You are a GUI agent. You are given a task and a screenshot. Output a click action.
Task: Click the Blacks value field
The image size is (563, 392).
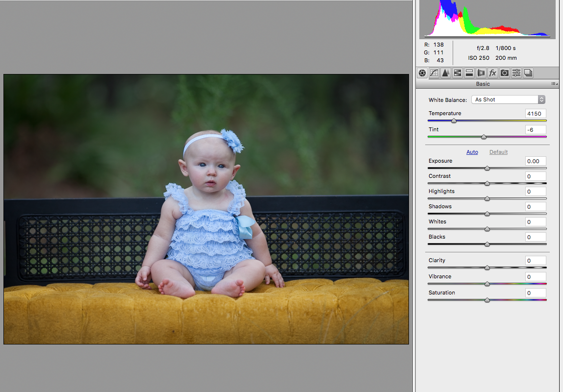536,237
